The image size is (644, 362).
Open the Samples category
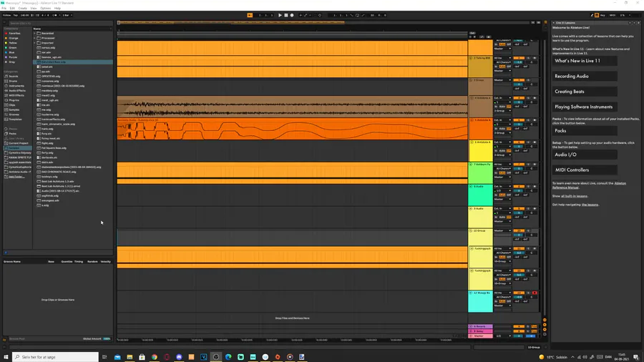(14, 109)
